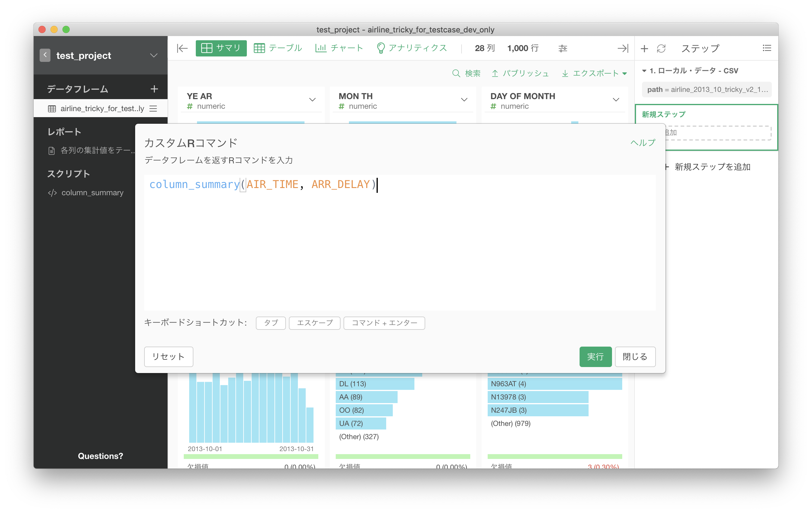Click the 閉じる close button
Image resolution: width=812 pixels, height=513 pixels.
(x=635, y=357)
